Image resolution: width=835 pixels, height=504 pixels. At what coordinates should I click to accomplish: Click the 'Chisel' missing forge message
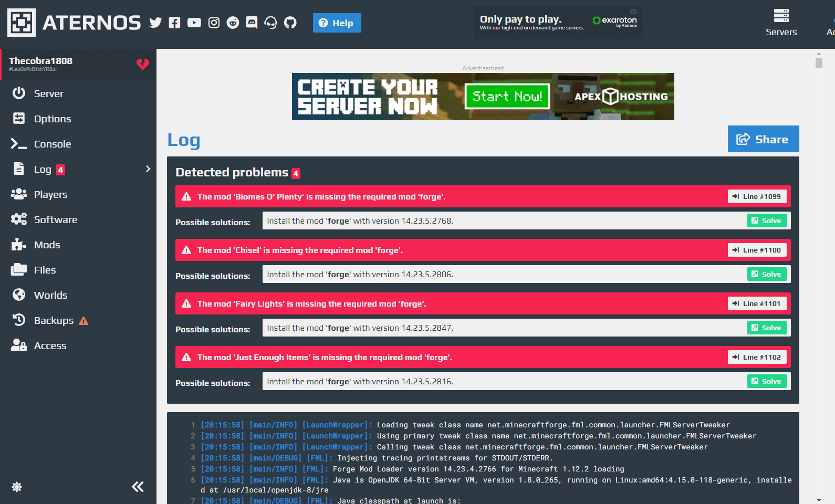[x=300, y=250]
